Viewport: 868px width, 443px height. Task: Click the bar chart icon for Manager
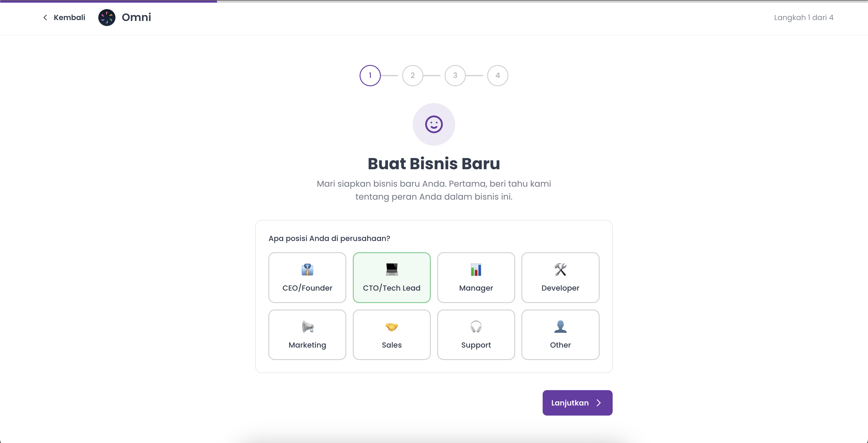(476, 270)
